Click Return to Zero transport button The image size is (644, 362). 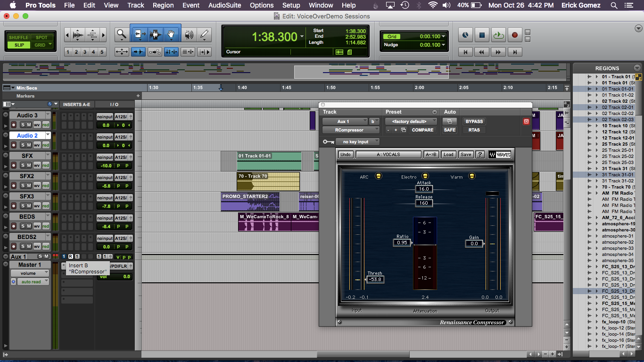pyautogui.click(x=466, y=52)
